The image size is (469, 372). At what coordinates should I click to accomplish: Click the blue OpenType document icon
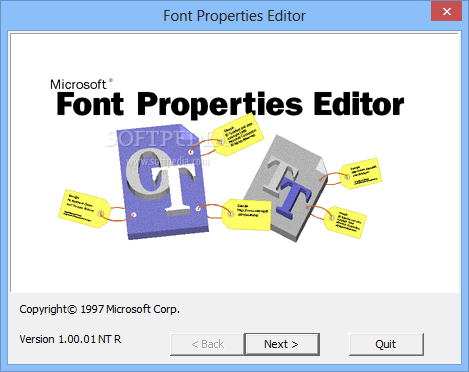coord(163,182)
